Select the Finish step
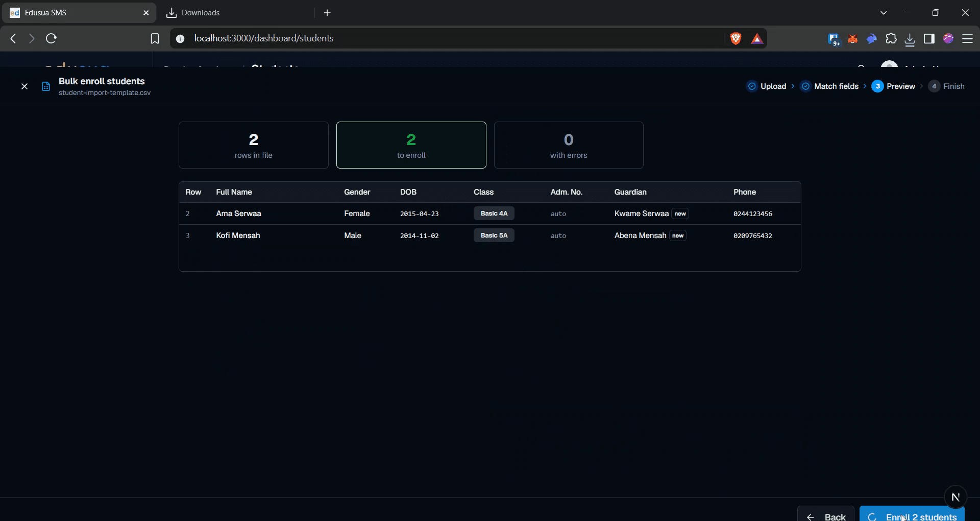 tap(947, 86)
